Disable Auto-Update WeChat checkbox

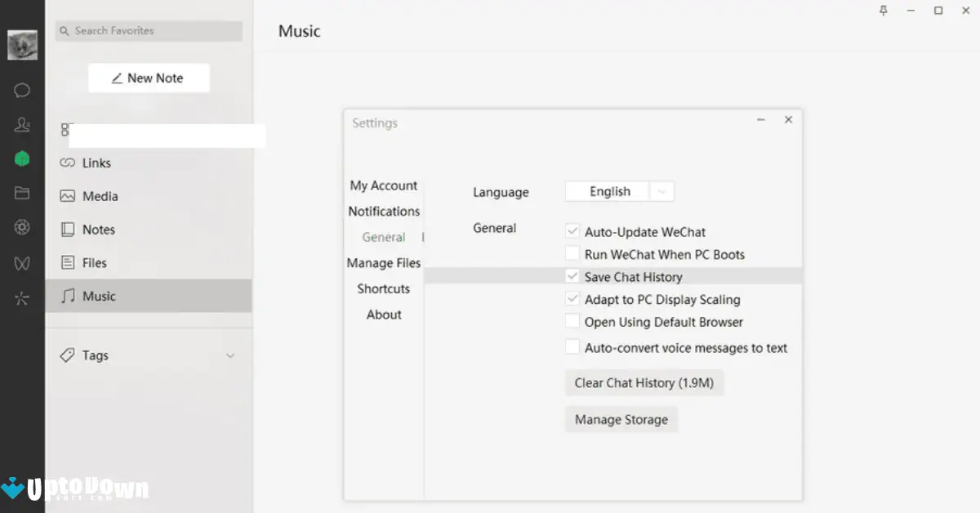tap(572, 232)
